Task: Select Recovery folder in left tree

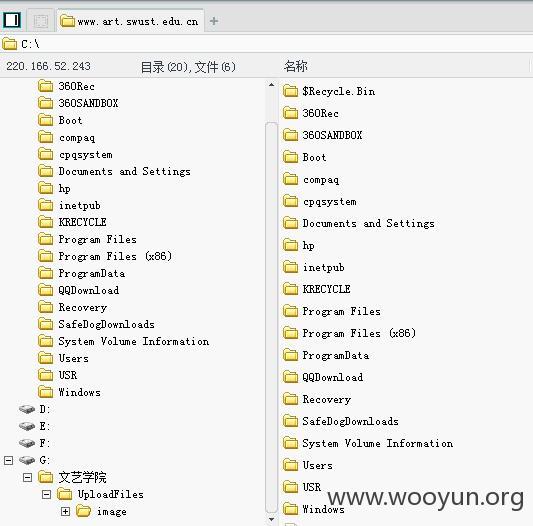Action: click(73, 307)
